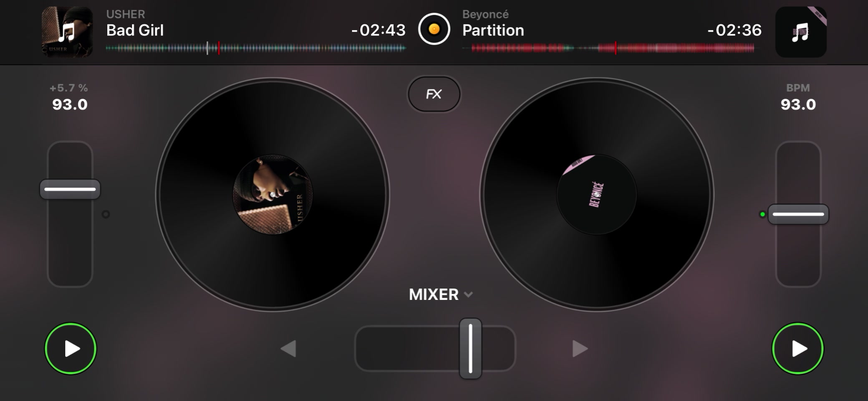
Task: Open the Usher album art track picker
Action: click(x=67, y=32)
